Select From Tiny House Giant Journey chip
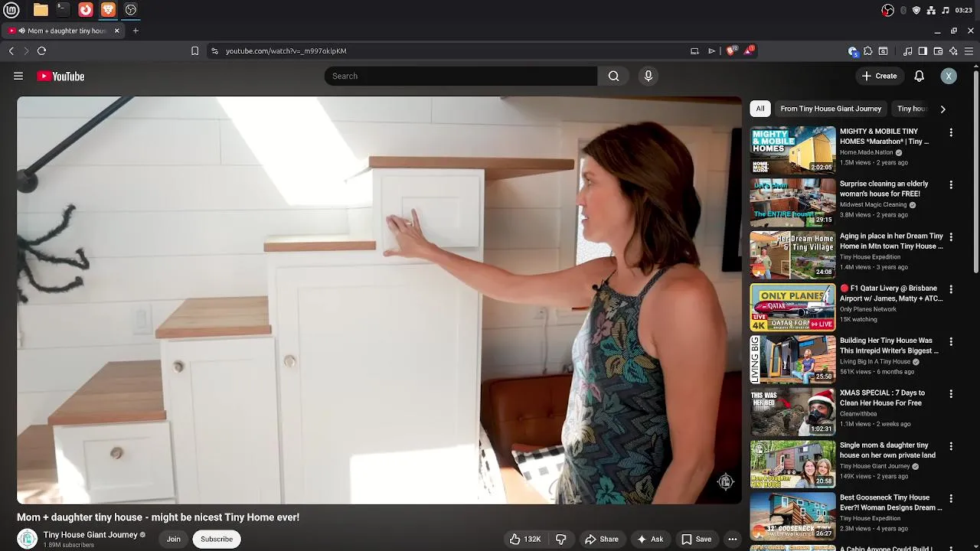Screen dimensions: 980x551 [831, 109]
